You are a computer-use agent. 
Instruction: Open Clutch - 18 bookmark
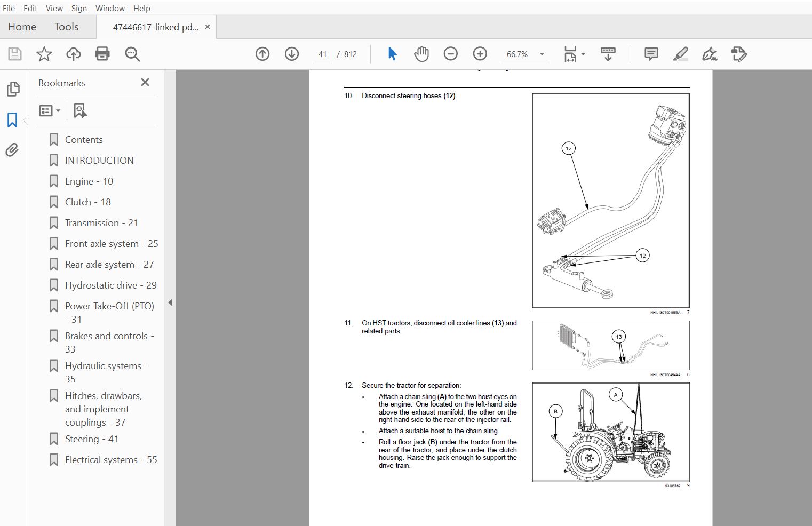coord(88,202)
